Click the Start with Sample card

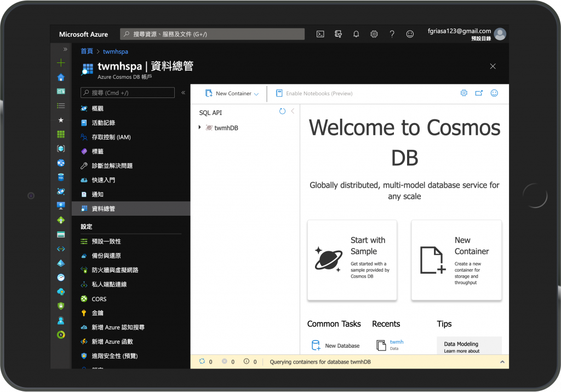pyautogui.click(x=352, y=260)
